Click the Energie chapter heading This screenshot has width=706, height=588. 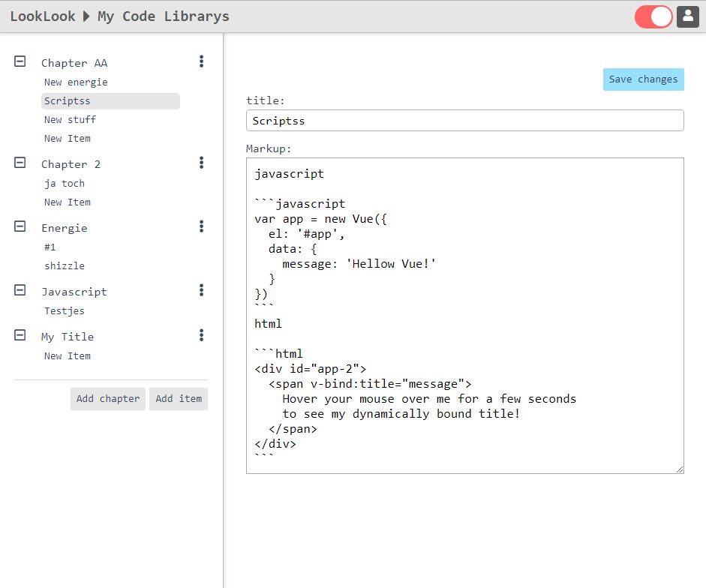coord(65,228)
